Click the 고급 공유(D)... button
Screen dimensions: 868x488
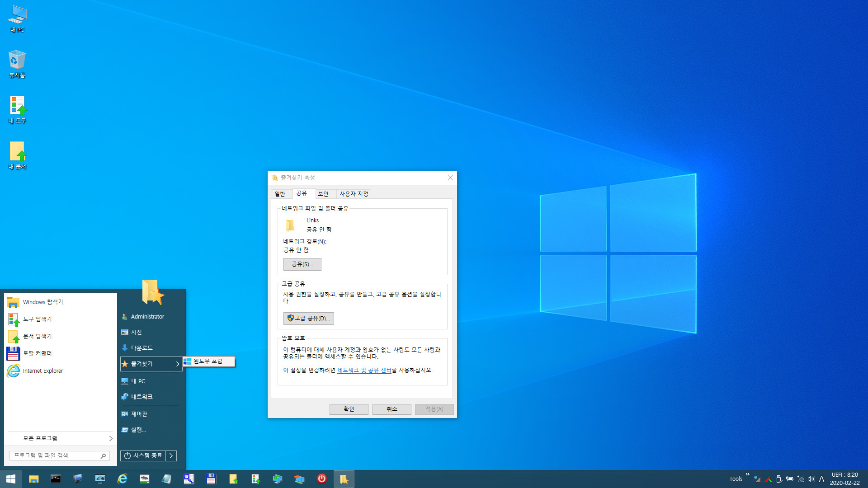click(x=309, y=319)
